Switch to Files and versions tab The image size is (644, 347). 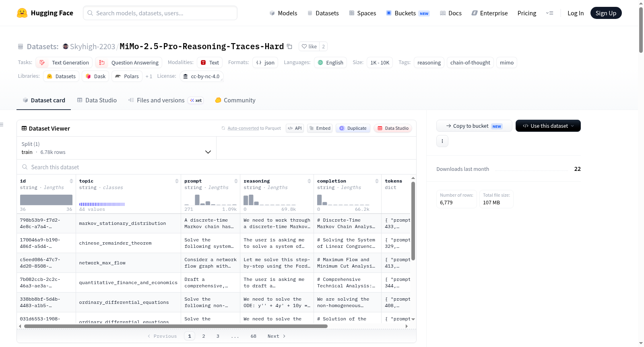point(165,100)
